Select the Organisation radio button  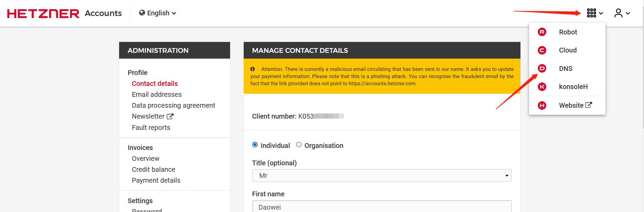click(299, 145)
